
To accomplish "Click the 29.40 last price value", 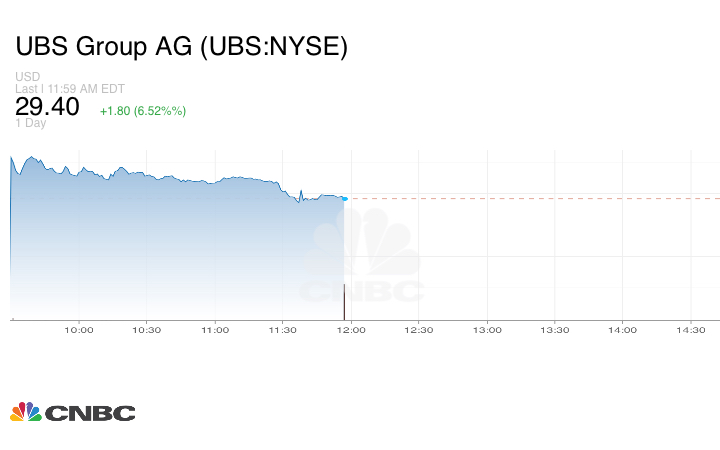I will (x=47, y=107).
